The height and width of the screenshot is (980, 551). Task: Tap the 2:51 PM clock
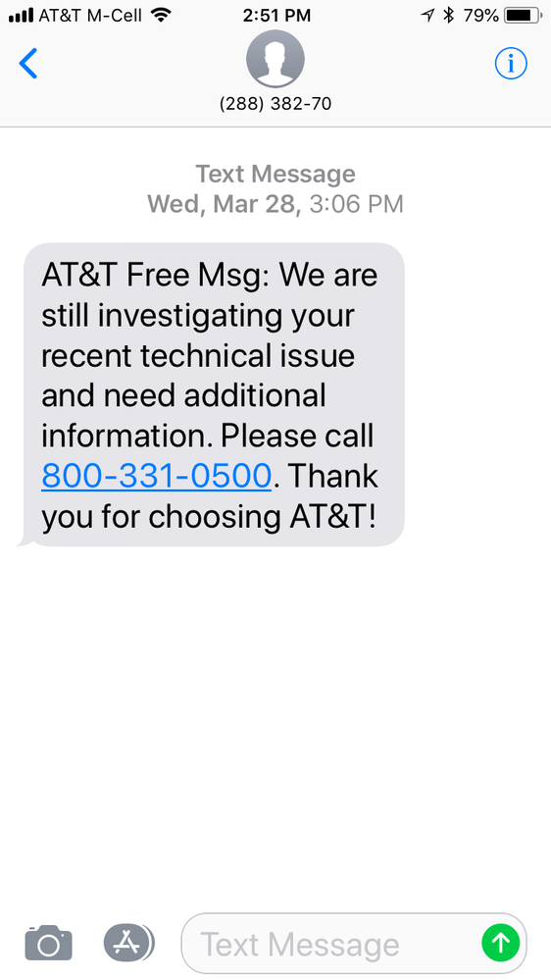coord(276,16)
